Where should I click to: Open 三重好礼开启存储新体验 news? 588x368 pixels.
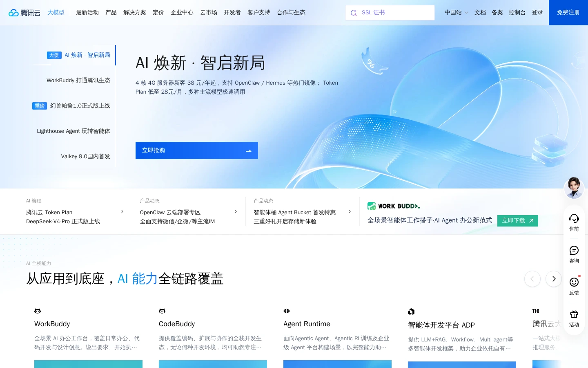[x=285, y=221]
